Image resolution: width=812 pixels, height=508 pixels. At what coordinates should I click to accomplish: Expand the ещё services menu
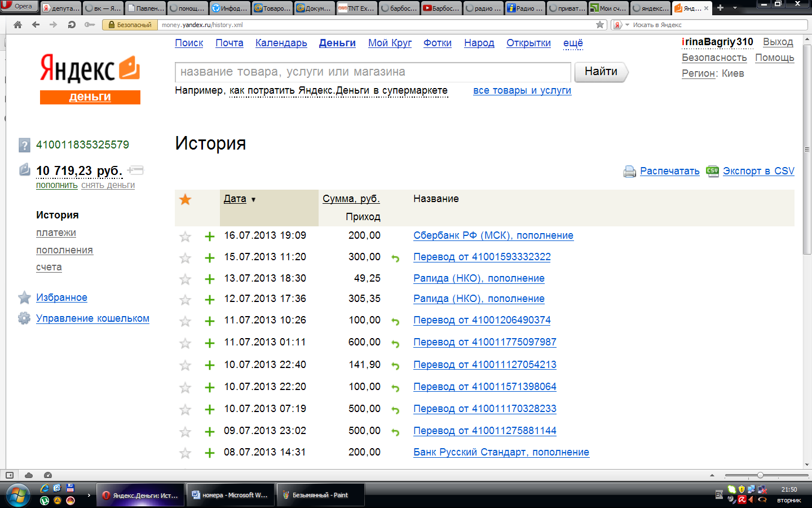pos(573,43)
